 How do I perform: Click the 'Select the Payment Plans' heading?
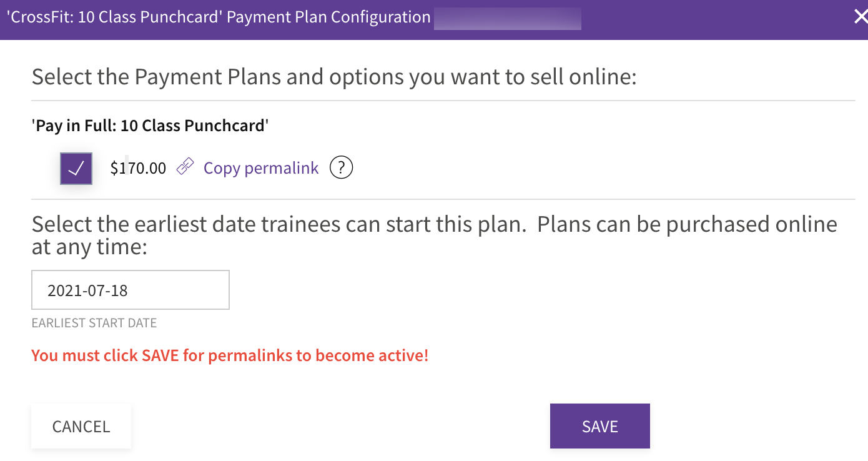[334, 77]
